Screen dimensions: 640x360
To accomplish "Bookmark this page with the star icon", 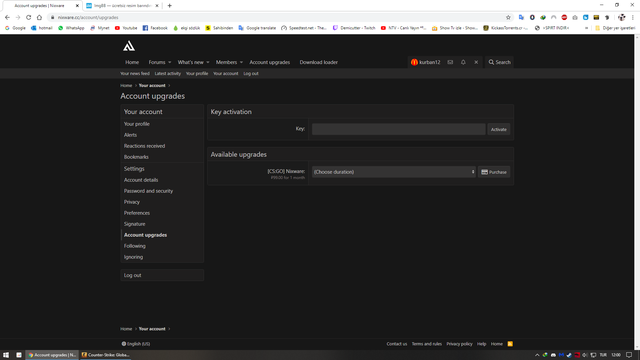I will [508, 18].
